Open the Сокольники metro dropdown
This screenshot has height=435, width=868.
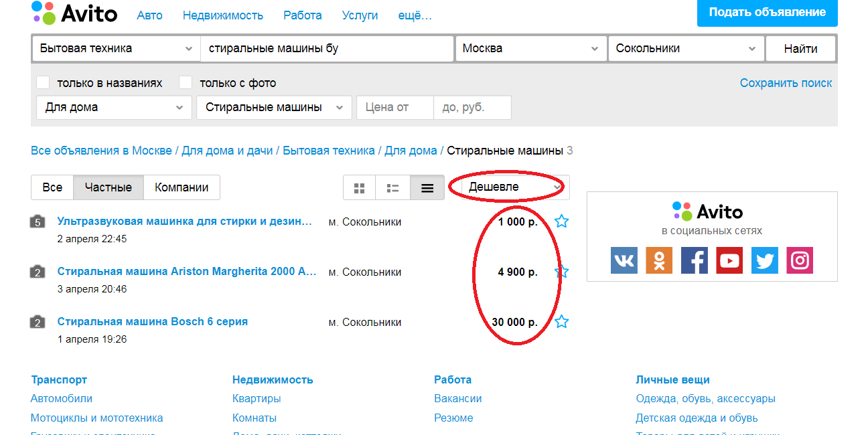click(x=686, y=48)
